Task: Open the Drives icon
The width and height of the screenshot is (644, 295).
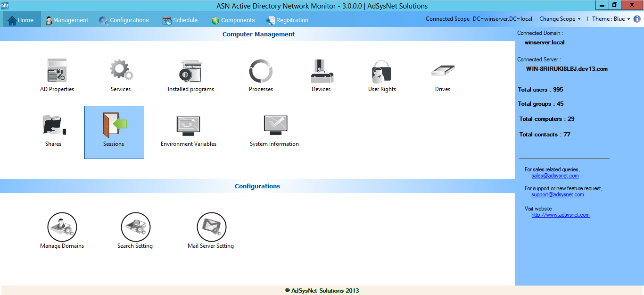Action: coord(443,71)
